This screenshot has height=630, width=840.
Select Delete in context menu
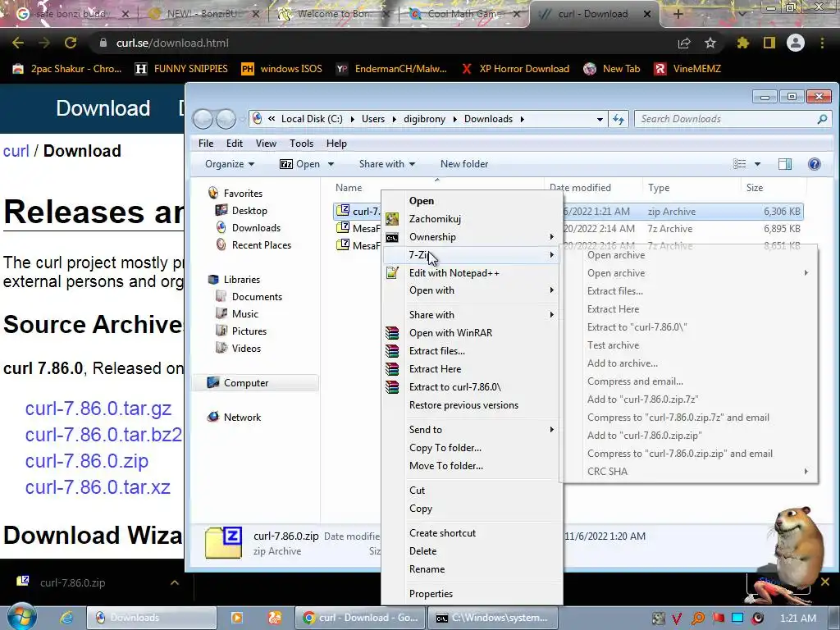422,551
